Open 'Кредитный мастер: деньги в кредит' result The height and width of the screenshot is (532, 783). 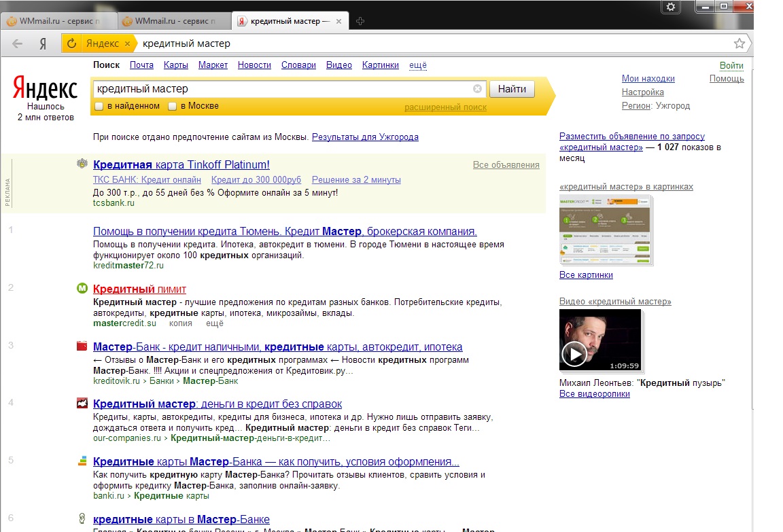pos(217,404)
